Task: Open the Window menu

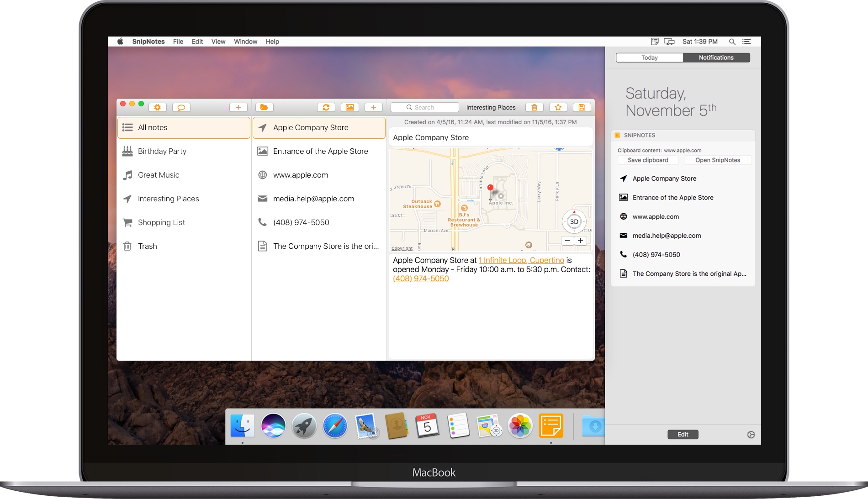Action: coord(246,42)
